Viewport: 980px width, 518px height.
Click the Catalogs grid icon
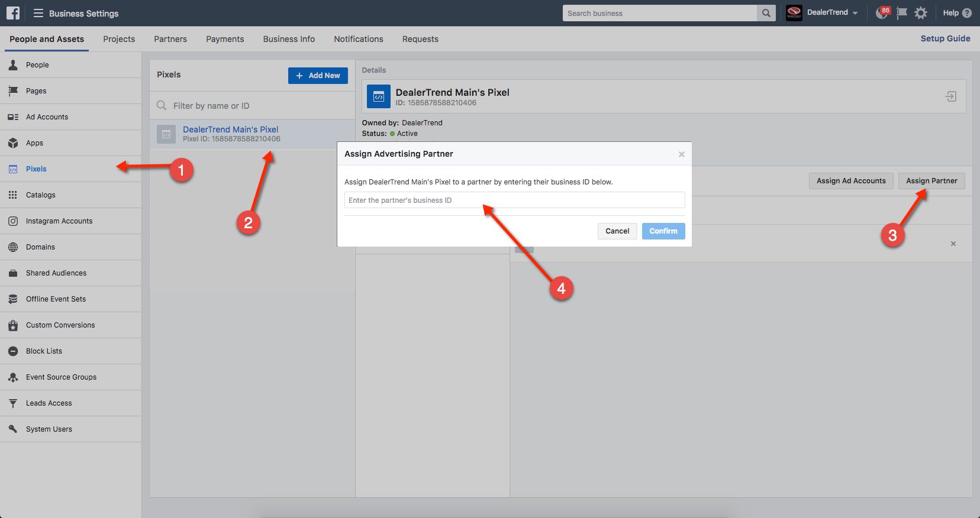13,195
